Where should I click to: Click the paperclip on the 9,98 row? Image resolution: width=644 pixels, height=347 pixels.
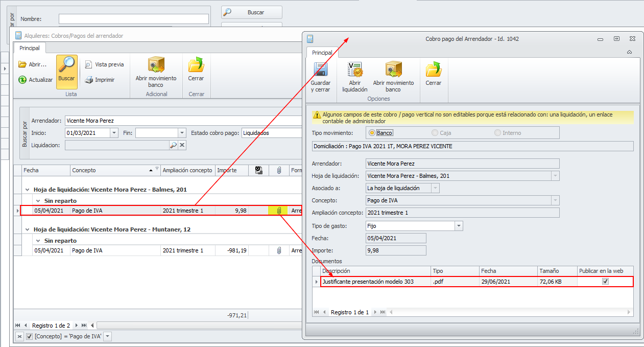[279, 210]
